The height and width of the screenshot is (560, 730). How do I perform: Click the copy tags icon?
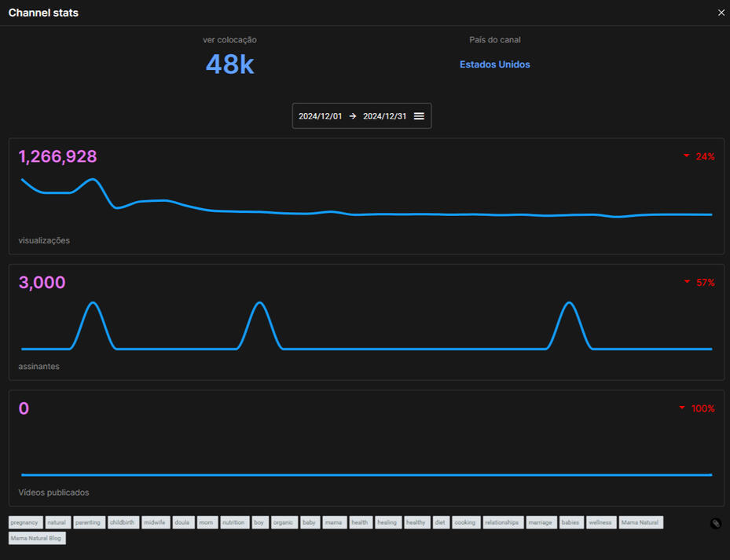click(716, 524)
